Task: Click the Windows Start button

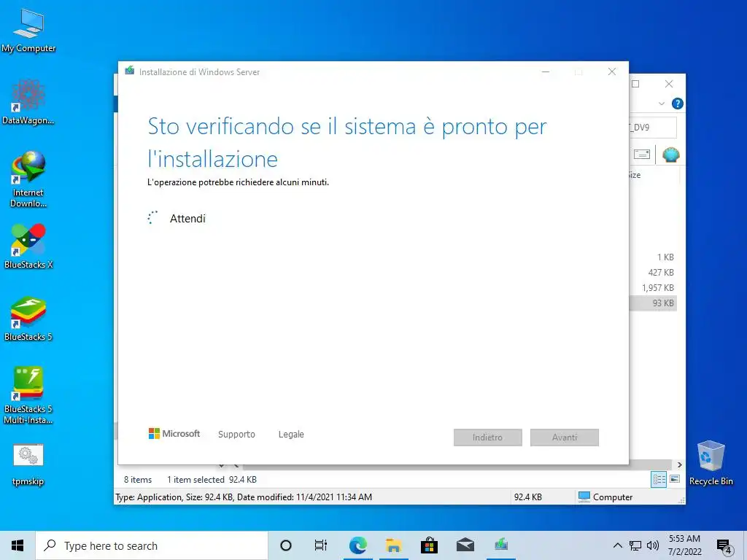Action: [18, 545]
